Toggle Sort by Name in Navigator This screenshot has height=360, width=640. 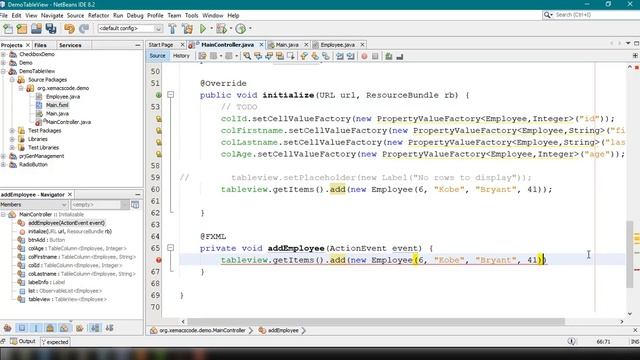(95, 328)
